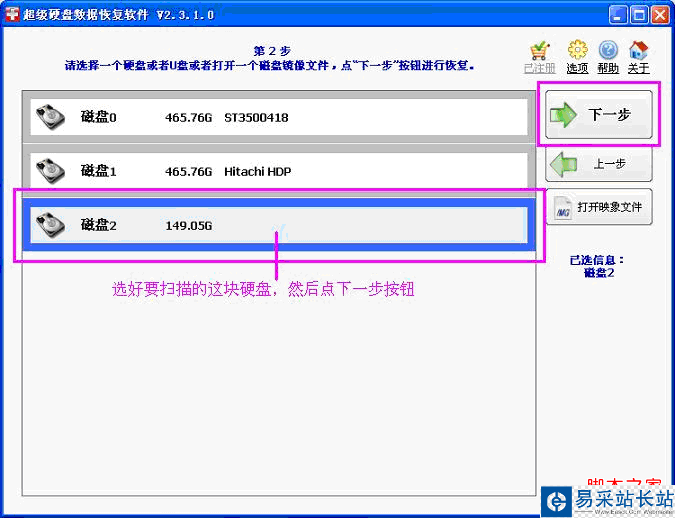Close the recovery software window
Image resolution: width=675 pixels, height=518 pixels.
[x=660, y=15]
